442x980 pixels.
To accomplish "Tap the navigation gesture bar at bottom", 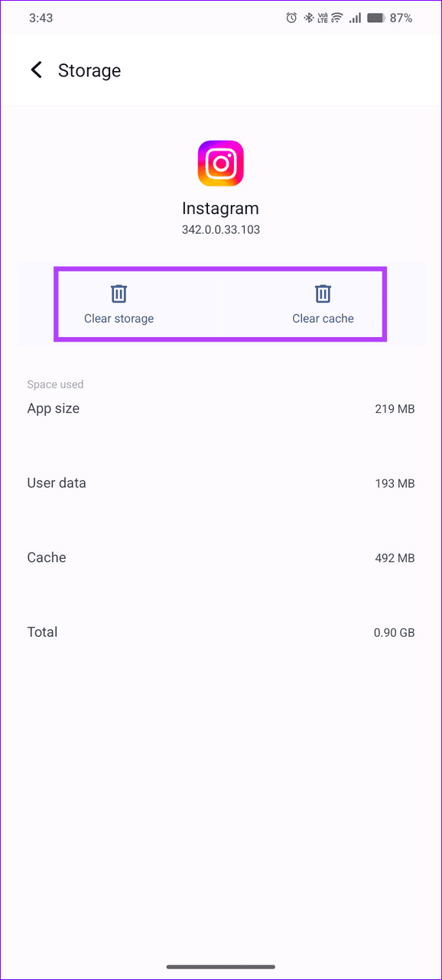I will (220, 966).
